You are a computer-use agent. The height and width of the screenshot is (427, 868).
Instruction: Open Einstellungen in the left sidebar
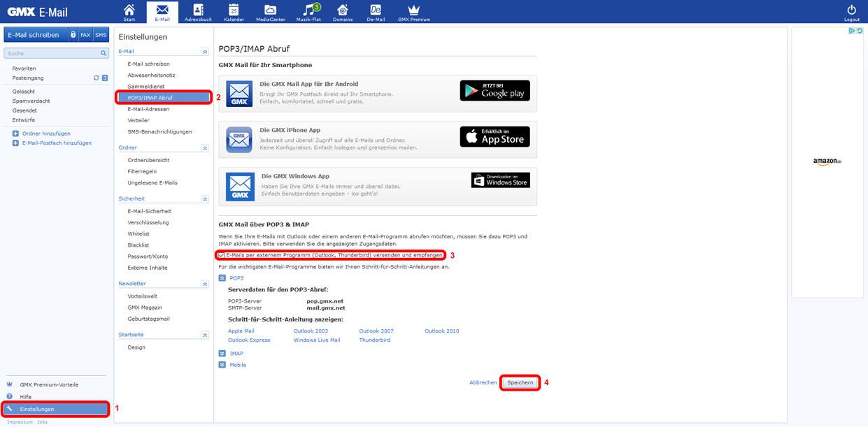[x=56, y=409]
